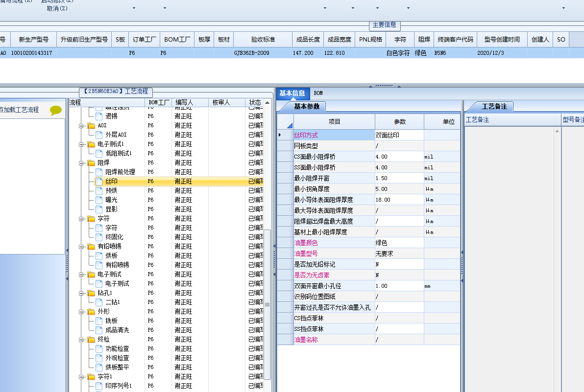Collapse the 终检 tree node
The width and height of the screenshot is (584, 392).
(81, 340)
